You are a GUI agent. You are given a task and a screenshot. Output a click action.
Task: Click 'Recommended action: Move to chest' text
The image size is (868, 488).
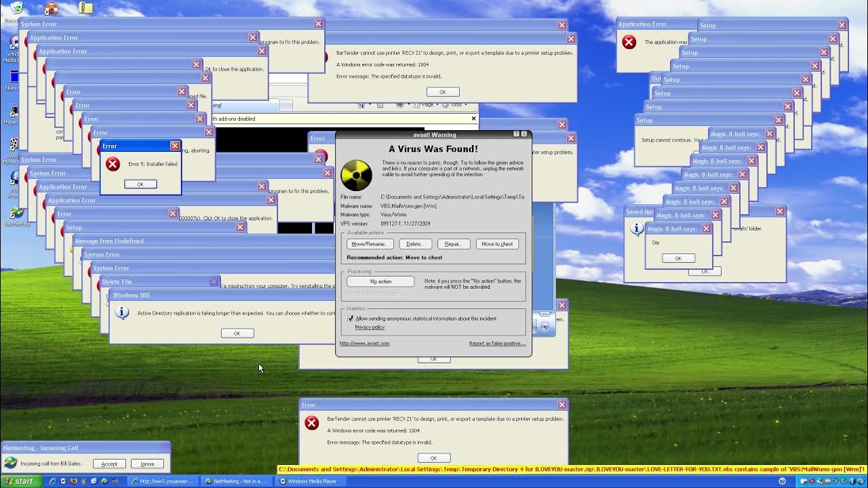(x=394, y=258)
